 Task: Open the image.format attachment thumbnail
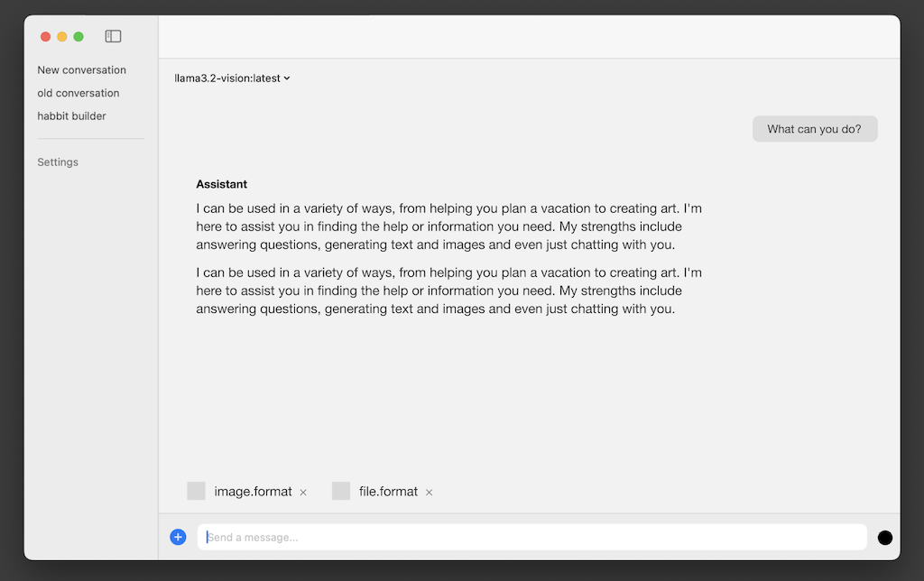click(196, 491)
